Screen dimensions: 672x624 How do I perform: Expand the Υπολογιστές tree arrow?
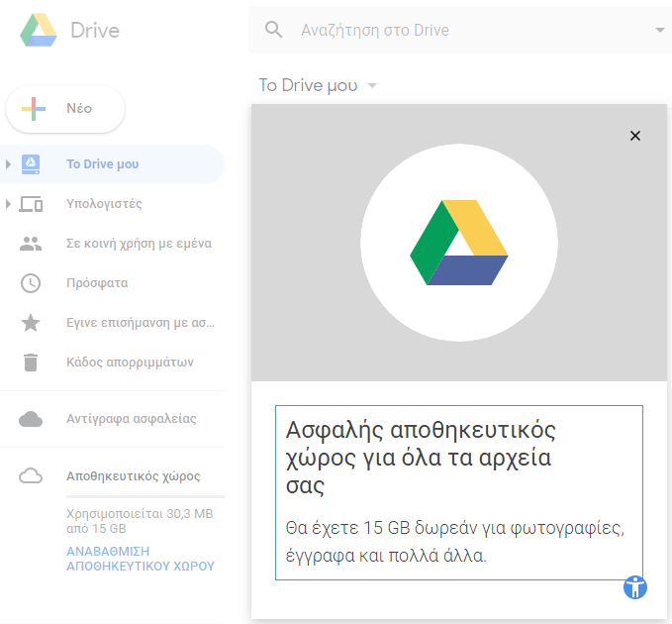[x=8, y=204]
